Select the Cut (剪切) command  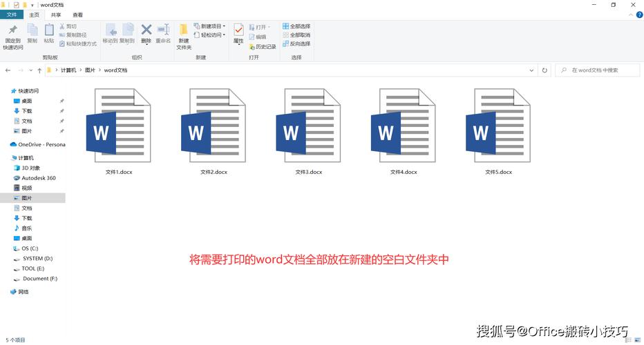pyautogui.click(x=68, y=26)
